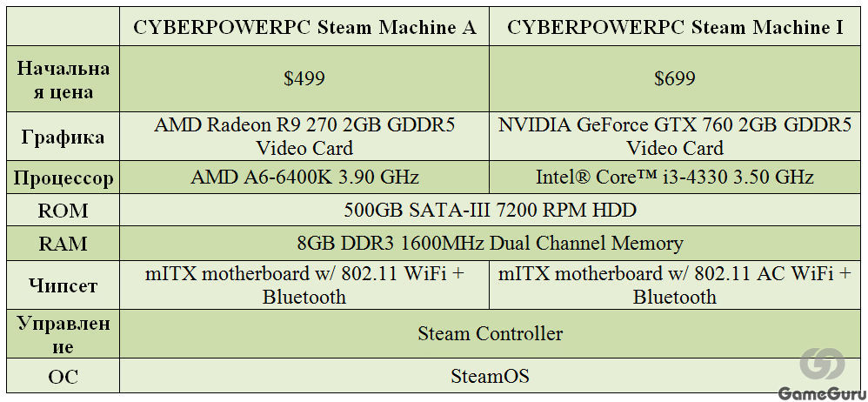Image resolution: width=868 pixels, height=402 pixels.
Task: Select the Чипсет row label
Action: (63, 285)
